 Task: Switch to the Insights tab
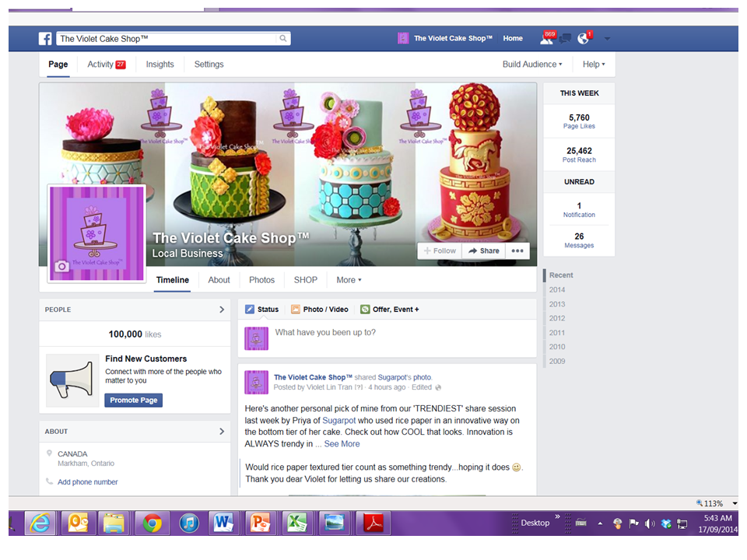click(x=160, y=64)
